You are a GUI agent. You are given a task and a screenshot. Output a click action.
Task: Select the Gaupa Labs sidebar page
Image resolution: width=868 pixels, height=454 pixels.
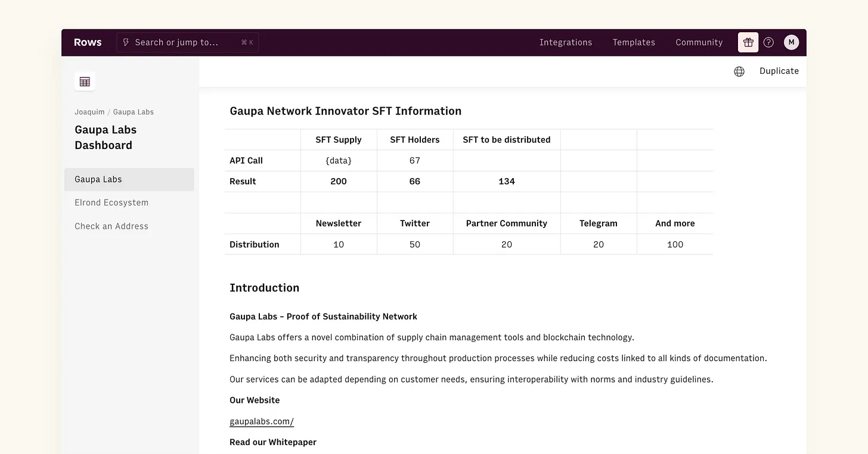pos(129,179)
